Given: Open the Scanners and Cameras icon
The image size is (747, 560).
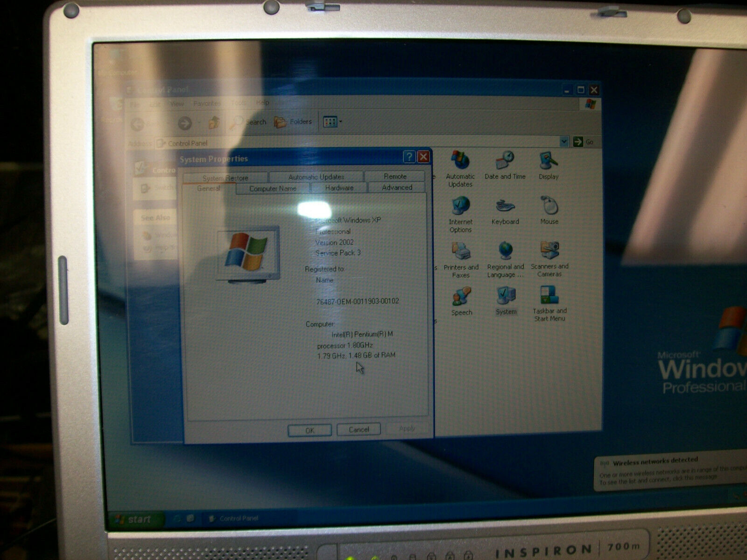Looking at the screenshot, I should tap(550, 259).
